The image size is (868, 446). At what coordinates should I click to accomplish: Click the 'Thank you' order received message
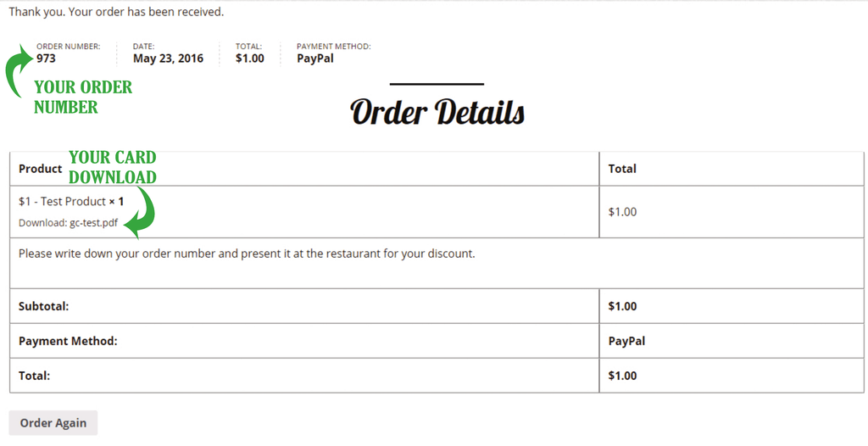click(116, 12)
